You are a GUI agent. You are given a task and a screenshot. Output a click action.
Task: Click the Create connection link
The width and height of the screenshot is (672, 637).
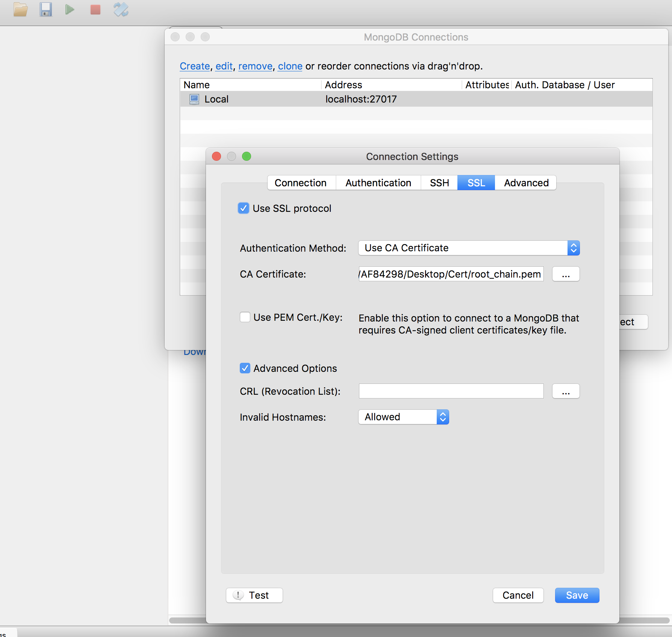(195, 66)
